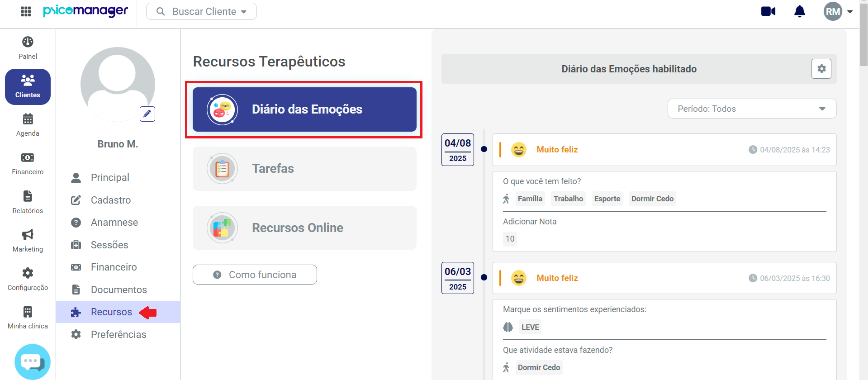Open the Tarefas resource card
Image resolution: width=868 pixels, height=380 pixels.
[304, 169]
